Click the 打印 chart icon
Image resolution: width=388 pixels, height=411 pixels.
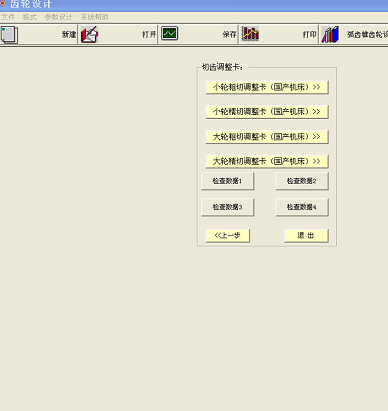[x=250, y=34]
